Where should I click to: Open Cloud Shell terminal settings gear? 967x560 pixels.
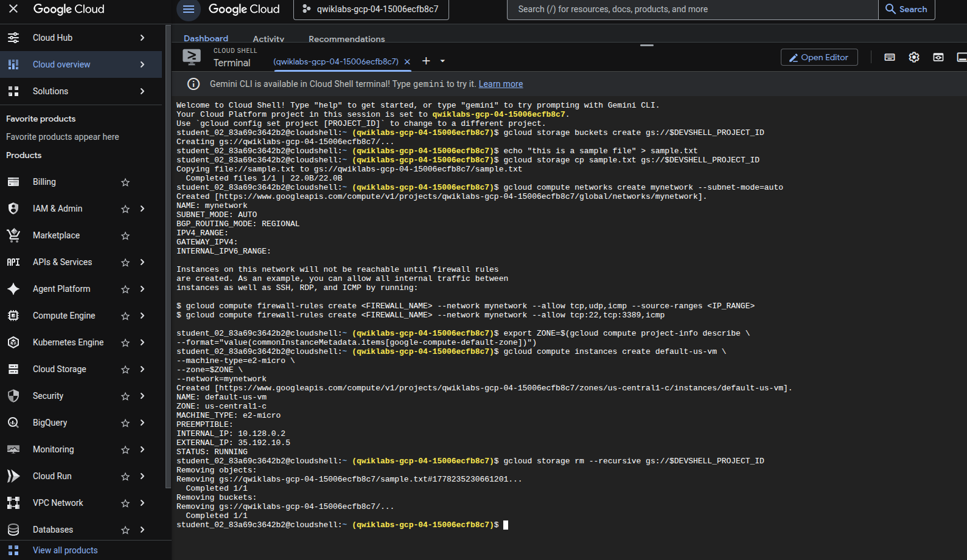click(914, 57)
